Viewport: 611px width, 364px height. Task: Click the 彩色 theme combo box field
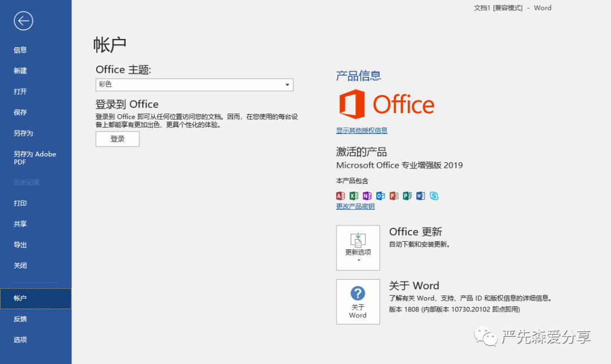(x=195, y=84)
